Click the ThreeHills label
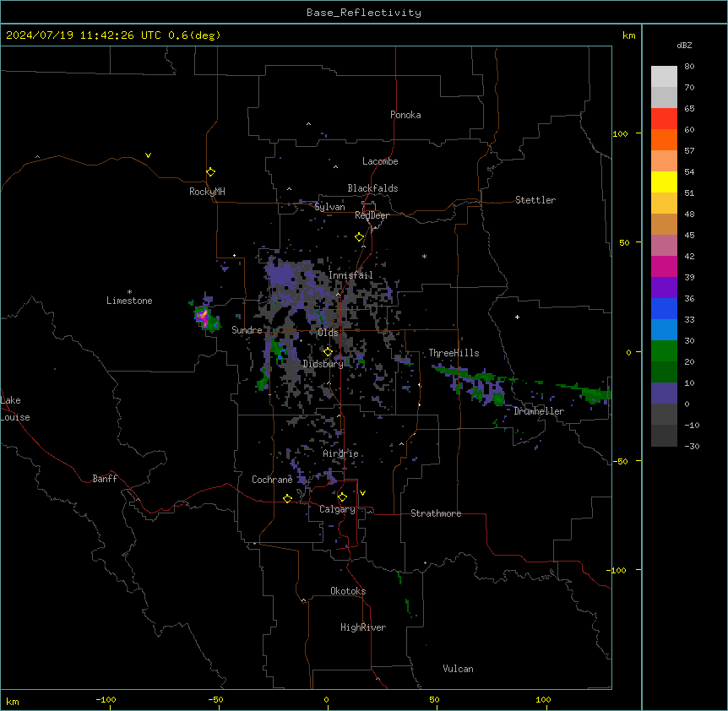The height and width of the screenshot is (711, 728). tap(454, 353)
